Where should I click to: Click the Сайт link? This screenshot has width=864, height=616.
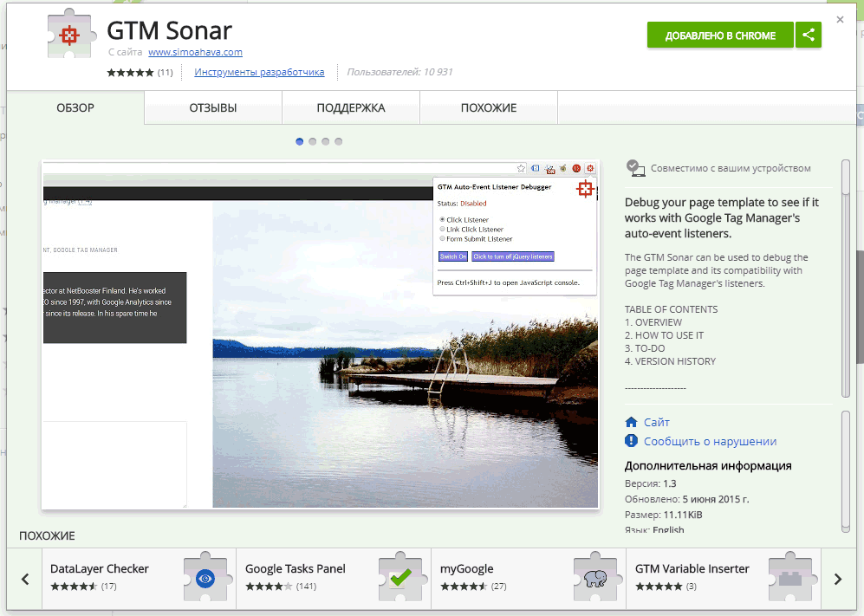657,422
